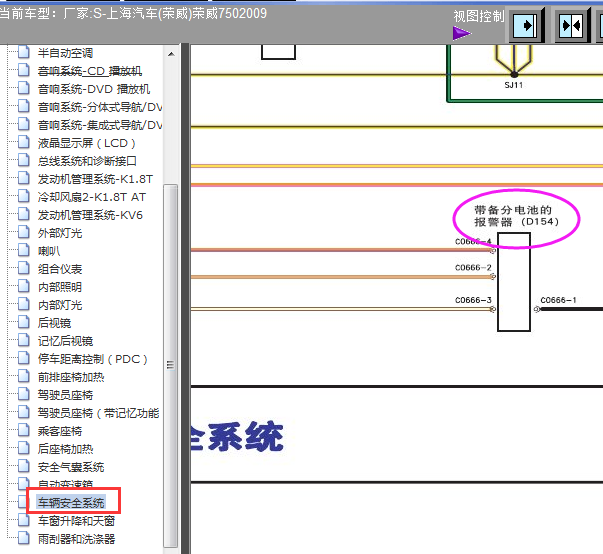
Task: Click the page icon beside 外部灯光
Action: pyautogui.click(x=23, y=232)
